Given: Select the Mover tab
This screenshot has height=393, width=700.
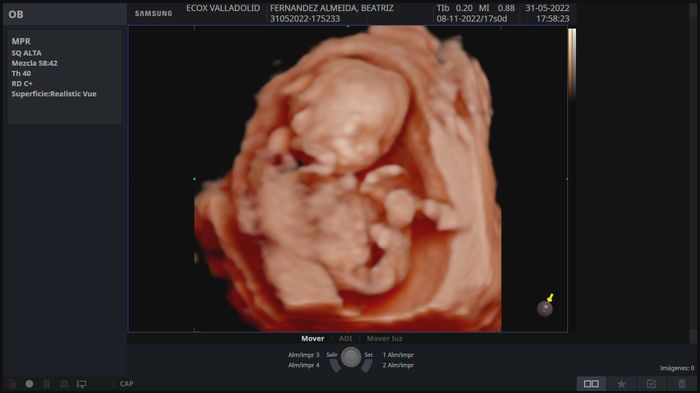Looking at the screenshot, I should 312,339.
